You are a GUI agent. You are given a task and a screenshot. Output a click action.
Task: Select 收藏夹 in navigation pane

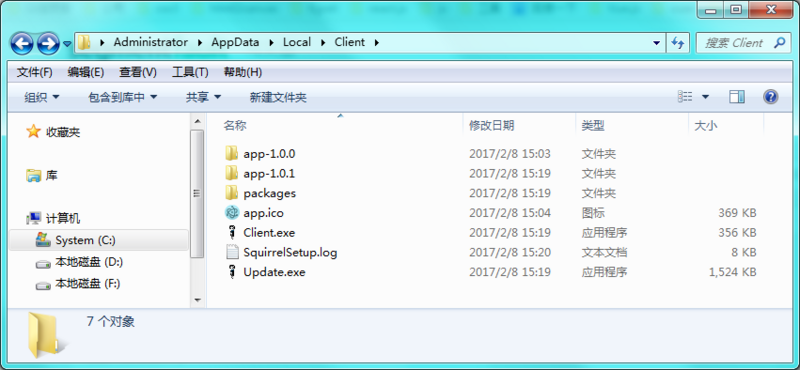pos(63,133)
